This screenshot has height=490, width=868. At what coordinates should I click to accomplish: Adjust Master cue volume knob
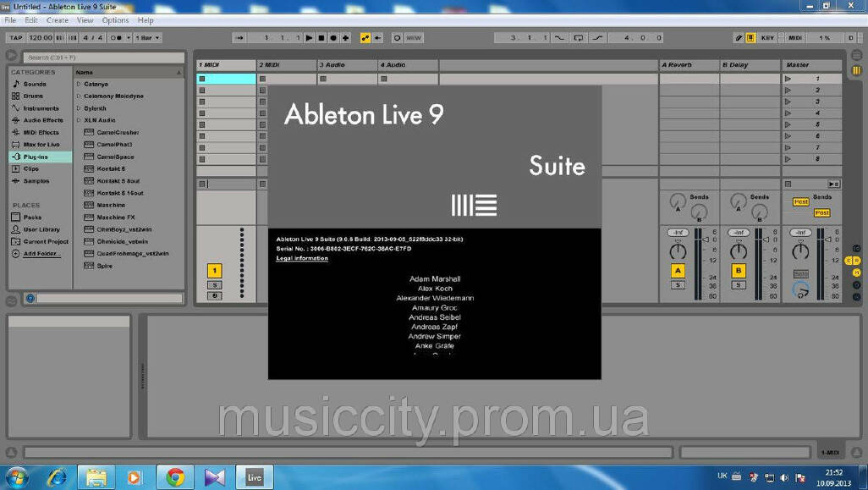pyautogui.click(x=800, y=289)
